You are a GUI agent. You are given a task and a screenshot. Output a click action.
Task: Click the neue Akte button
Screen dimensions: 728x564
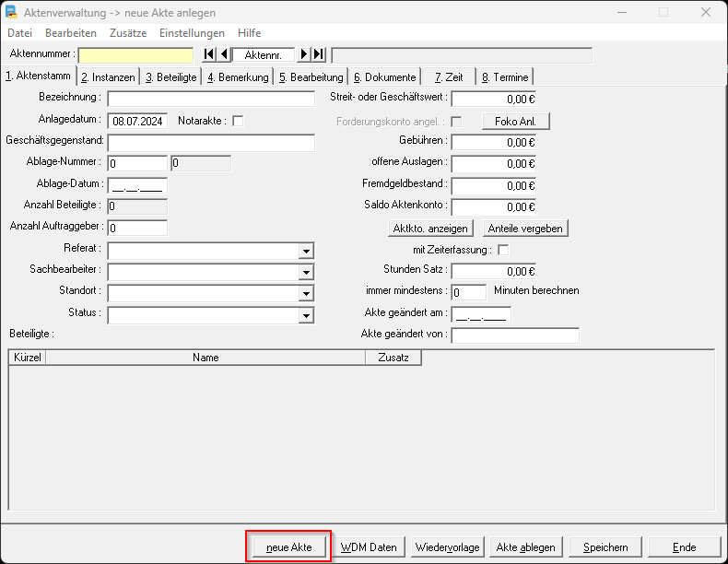tap(289, 547)
